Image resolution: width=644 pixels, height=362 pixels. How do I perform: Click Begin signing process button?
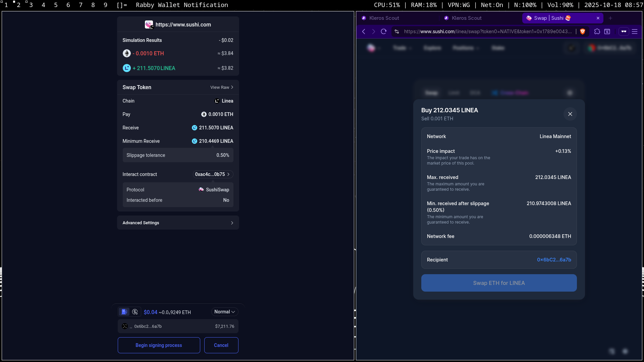(159, 345)
